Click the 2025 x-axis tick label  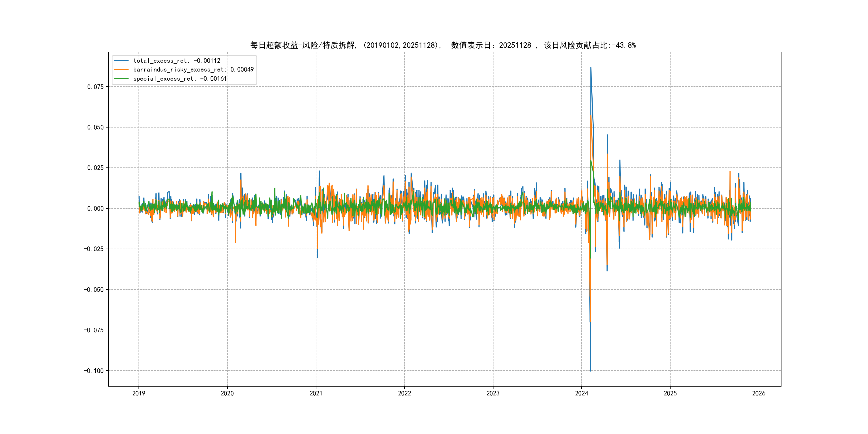coord(670,393)
